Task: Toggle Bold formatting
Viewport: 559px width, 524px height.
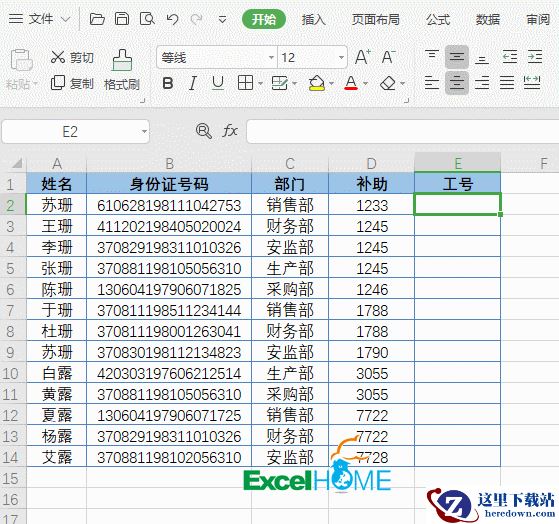Action: 168,83
